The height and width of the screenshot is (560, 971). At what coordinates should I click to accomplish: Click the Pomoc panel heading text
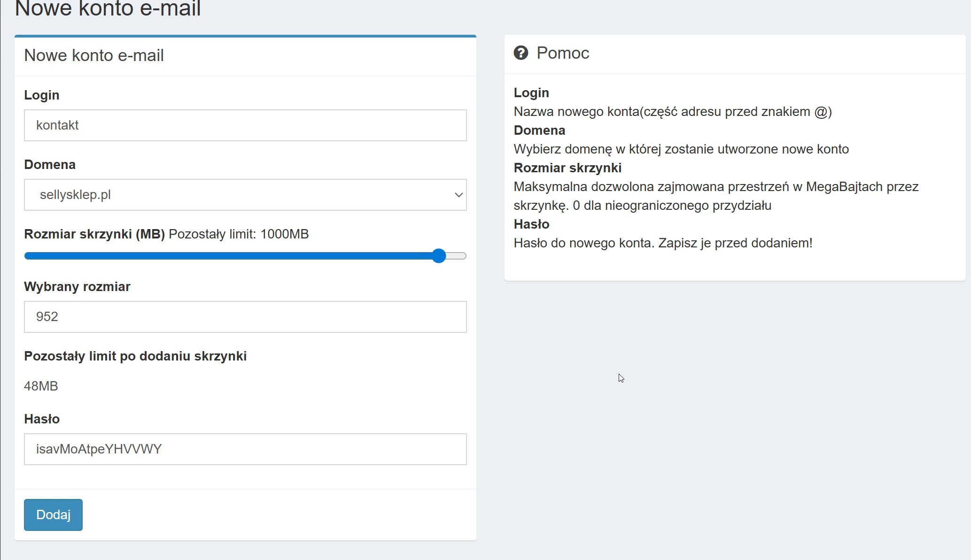pos(562,53)
